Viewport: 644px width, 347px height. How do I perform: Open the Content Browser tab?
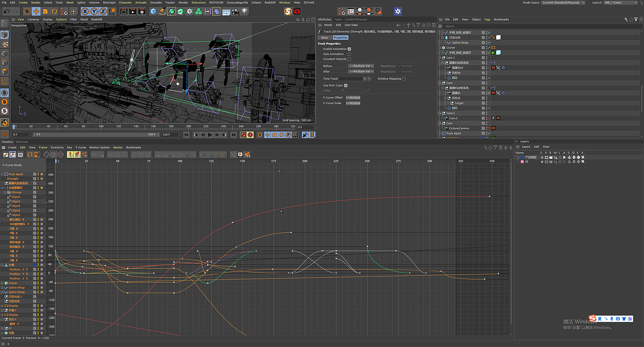click(356, 20)
